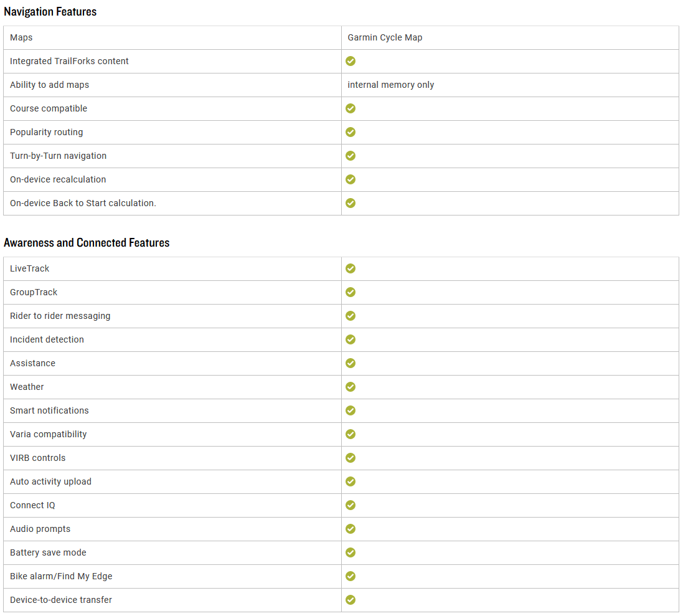Click the Navigation Features heading
This screenshot has width=683, height=616.
(50, 12)
